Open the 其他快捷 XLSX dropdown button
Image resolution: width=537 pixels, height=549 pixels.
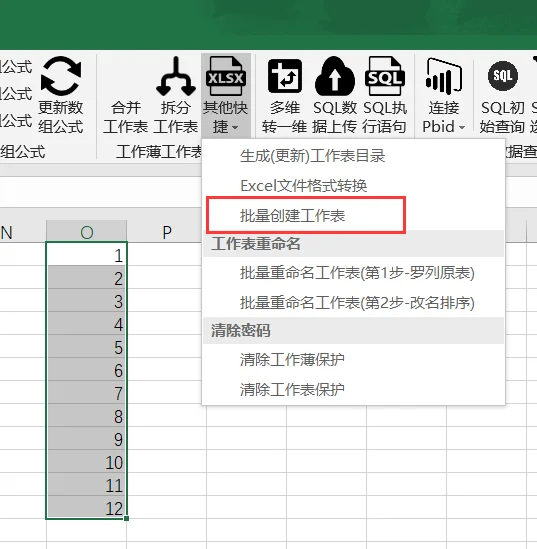[225, 96]
